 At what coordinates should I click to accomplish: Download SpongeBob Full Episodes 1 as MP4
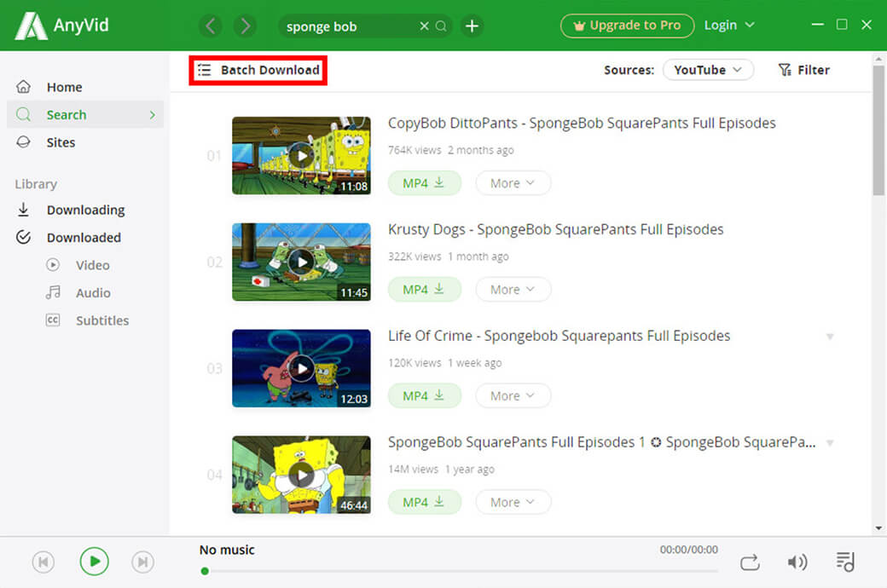pyautogui.click(x=424, y=502)
